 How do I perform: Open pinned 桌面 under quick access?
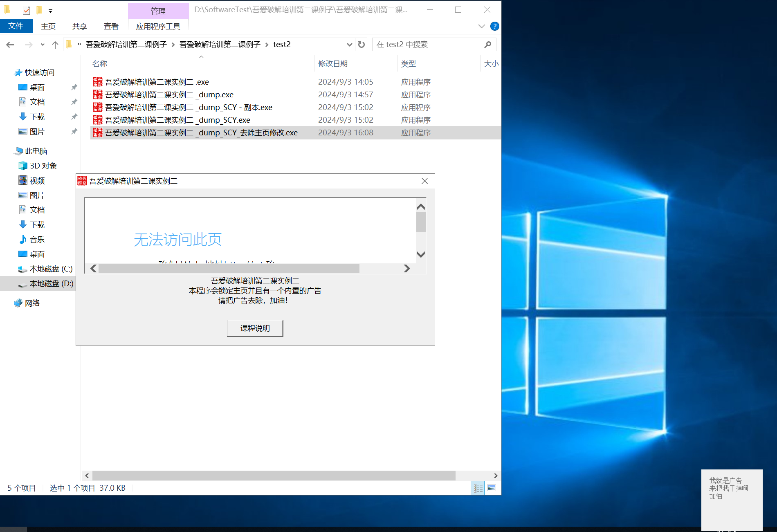[x=37, y=87]
